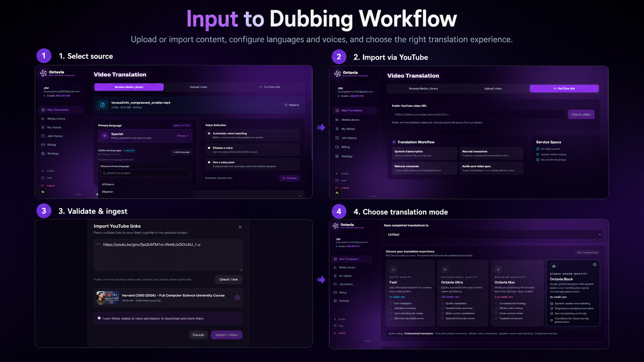Click the My Voices microphone icon in Select source panel
644x362 pixels.
[x=43, y=127]
